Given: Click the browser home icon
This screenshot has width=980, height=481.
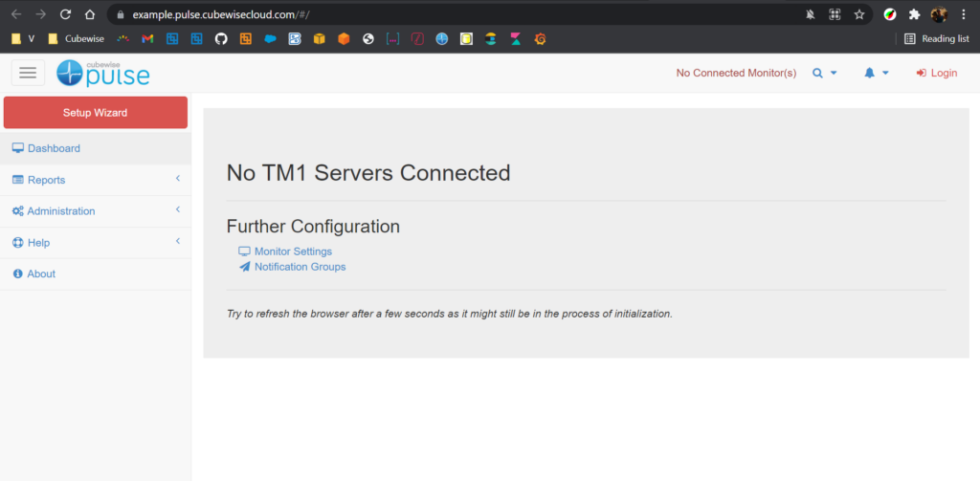Looking at the screenshot, I should click(x=89, y=14).
